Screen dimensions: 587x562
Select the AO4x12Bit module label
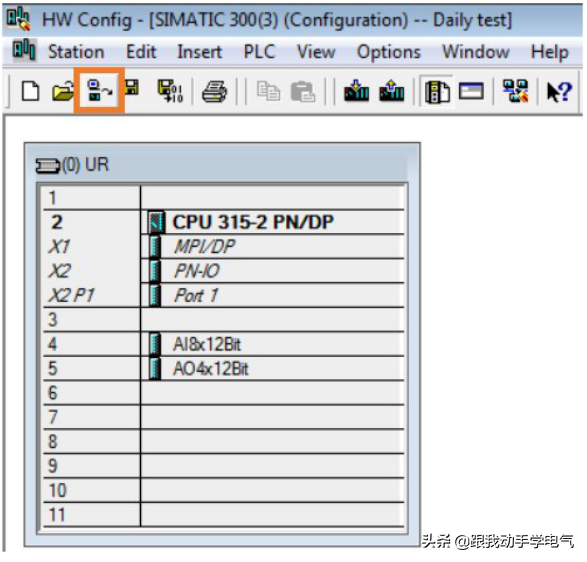tap(211, 369)
